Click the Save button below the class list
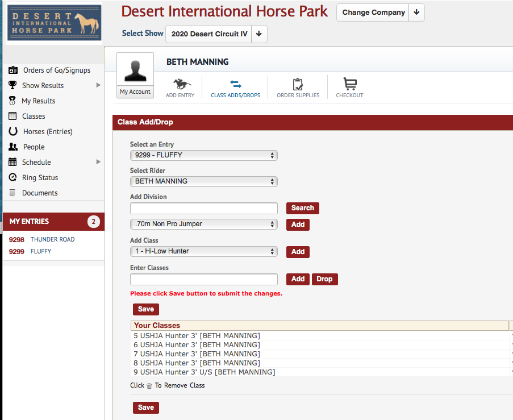Image resolution: width=513 pixels, height=420 pixels. pyautogui.click(x=146, y=407)
